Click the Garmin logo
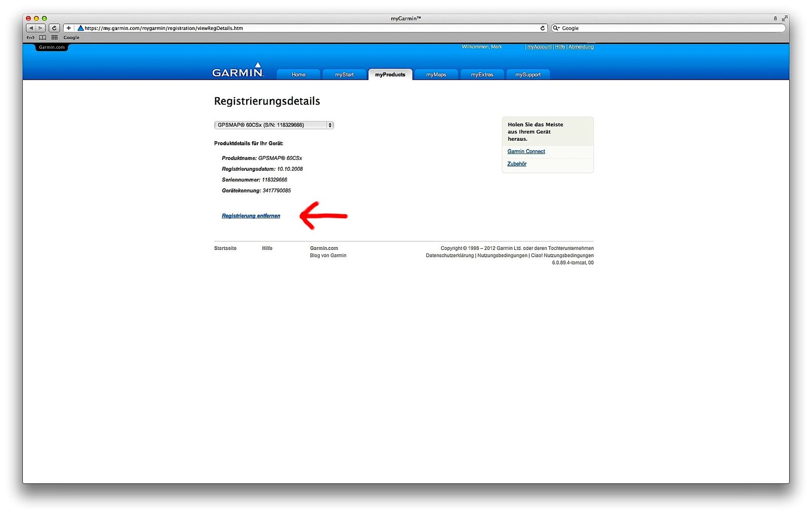The width and height of the screenshot is (812, 515). (x=238, y=72)
